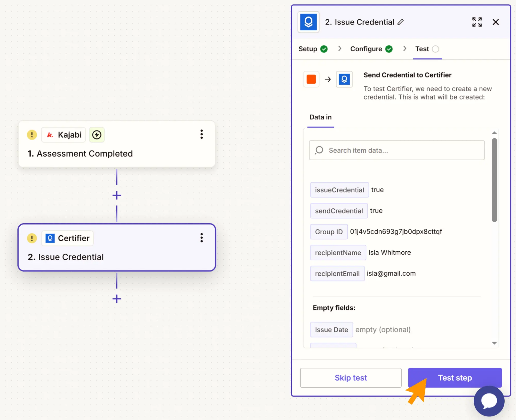Click the arrow between source and Certifier icons
This screenshot has height=420, width=516.
[328, 79]
